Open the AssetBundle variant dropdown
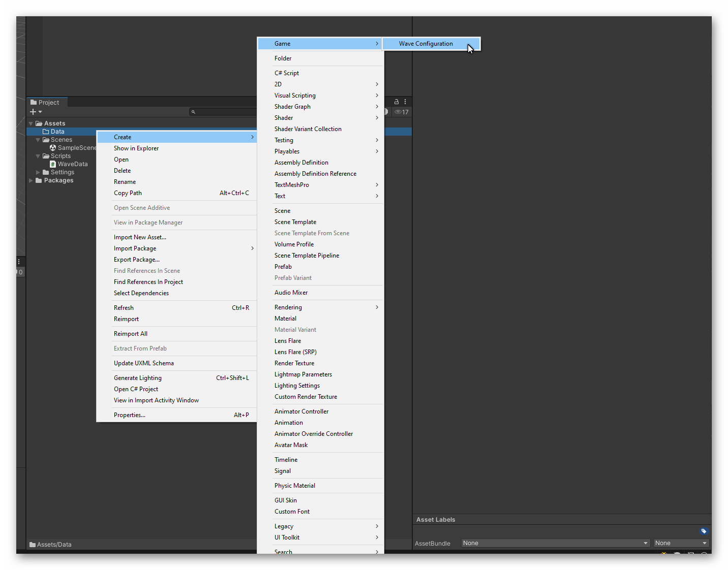Image resolution: width=728 pixels, height=570 pixels. [681, 543]
